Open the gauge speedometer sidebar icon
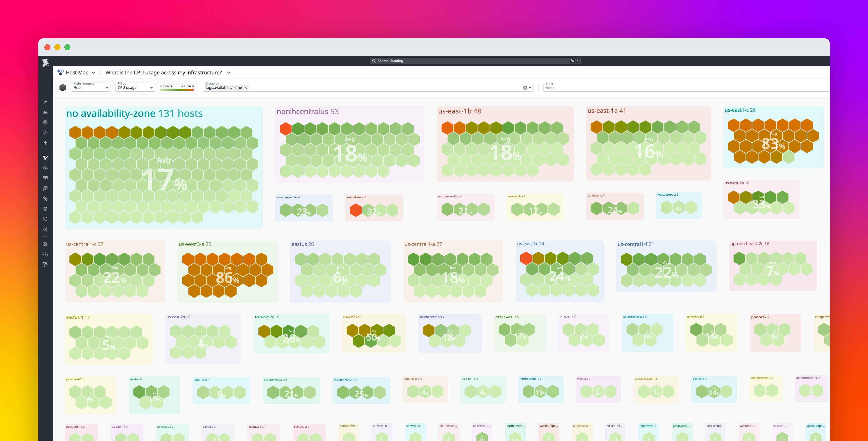The width and height of the screenshot is (868, 441). click(45, 254)
